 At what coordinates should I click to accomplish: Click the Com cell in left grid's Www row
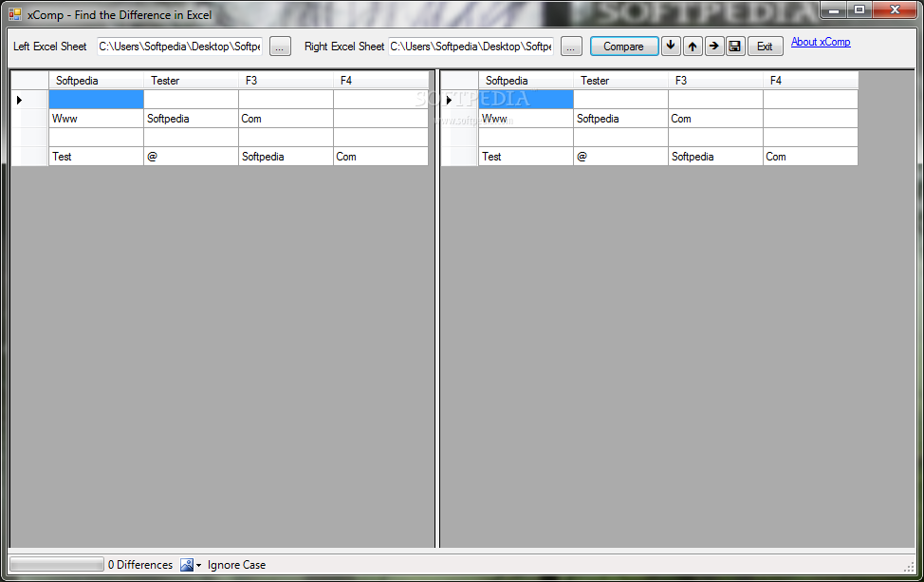click(x=286, y=119)
